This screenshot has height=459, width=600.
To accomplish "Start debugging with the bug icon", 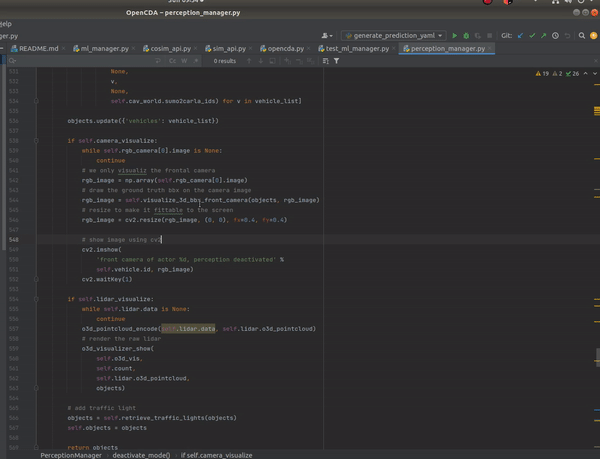I will [x=466, y=35].
